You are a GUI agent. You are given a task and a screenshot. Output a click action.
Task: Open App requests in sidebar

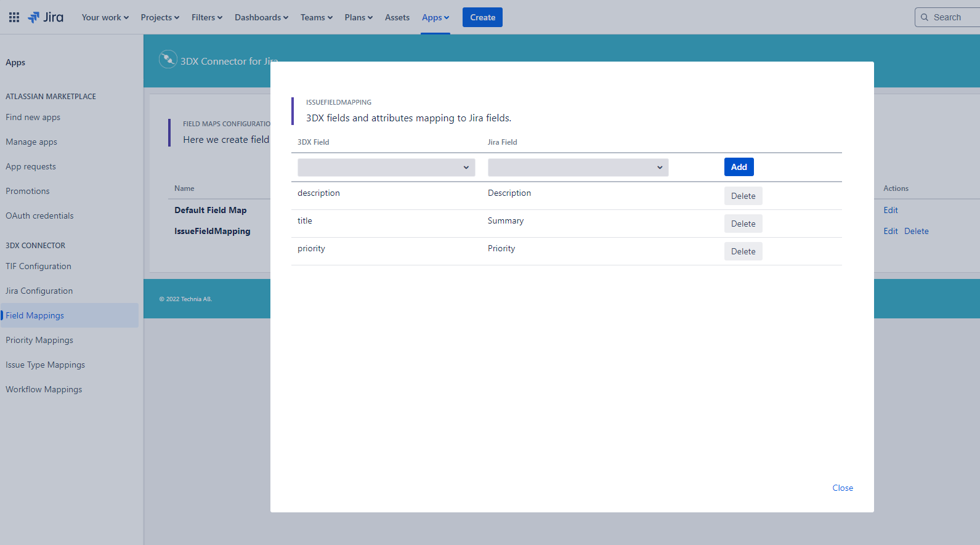[x=31, y=166]
